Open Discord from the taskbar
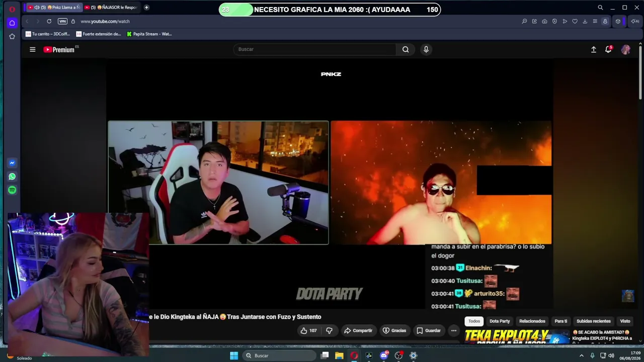 tap(384, 355)
